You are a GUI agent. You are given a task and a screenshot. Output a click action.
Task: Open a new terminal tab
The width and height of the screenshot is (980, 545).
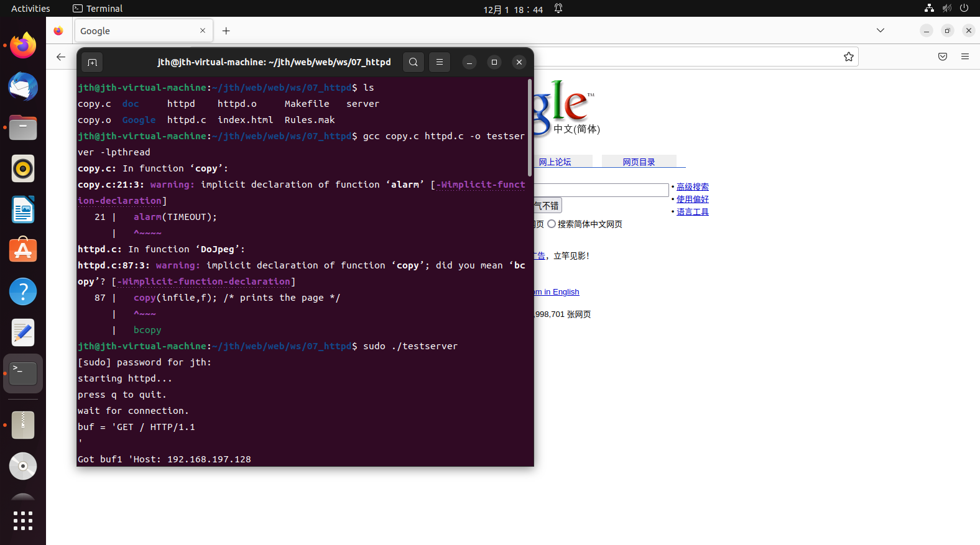92,62
